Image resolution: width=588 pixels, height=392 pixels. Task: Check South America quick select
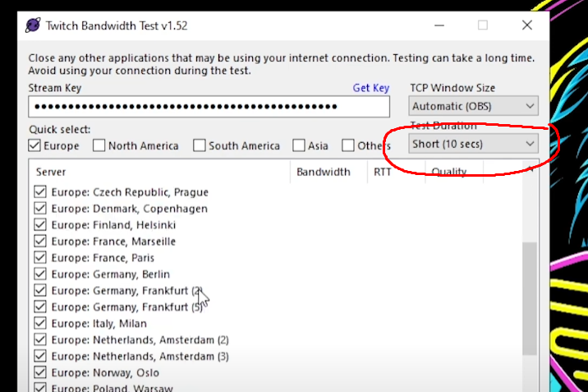coord(199,145)
